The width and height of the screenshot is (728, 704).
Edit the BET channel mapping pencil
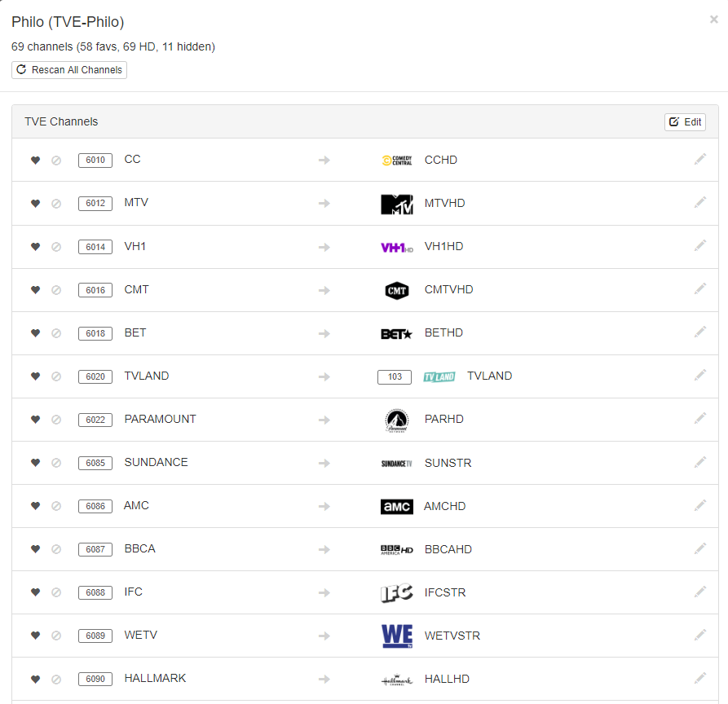700,332
